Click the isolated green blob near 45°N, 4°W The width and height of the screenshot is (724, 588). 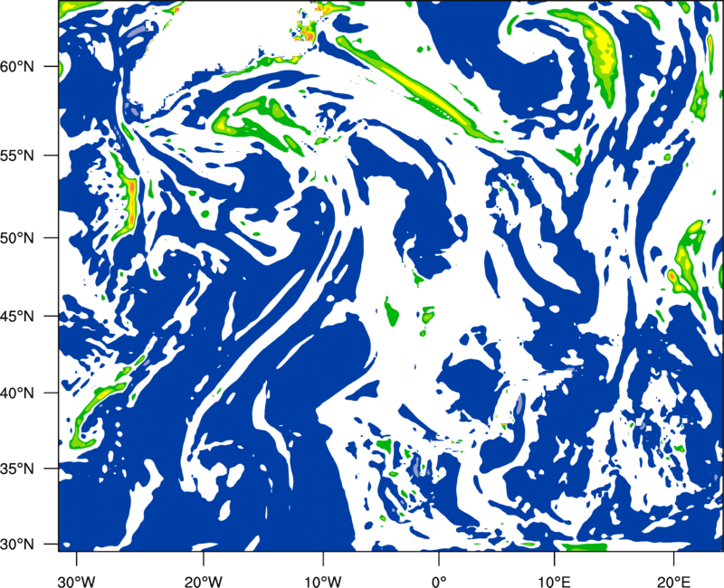pyautogui.click(x=392, y=312)
